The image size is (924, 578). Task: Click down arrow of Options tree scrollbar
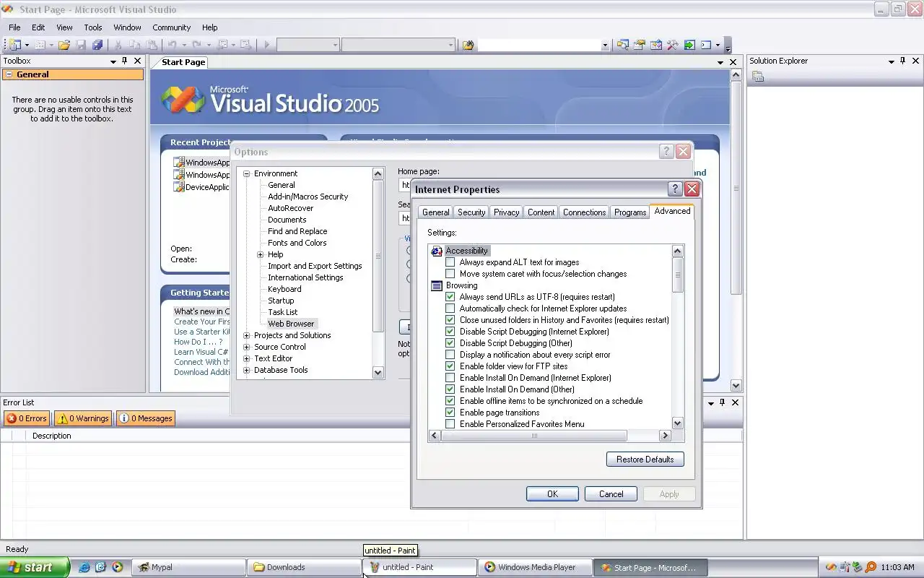coord(378,372)
